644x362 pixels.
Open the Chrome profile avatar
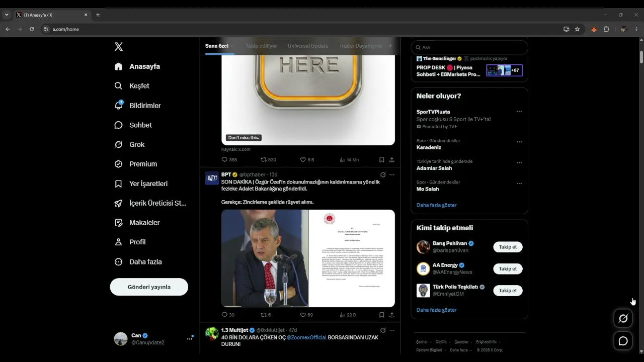[x=624, y=29]
